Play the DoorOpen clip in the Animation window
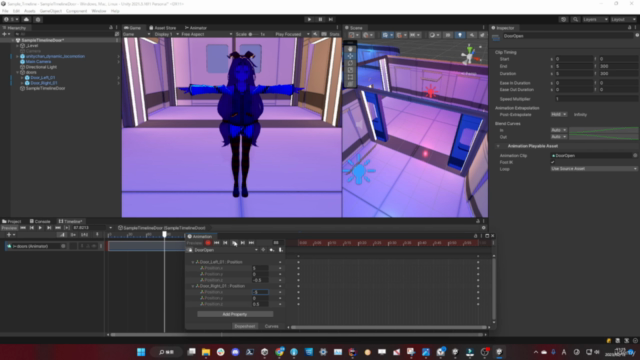The image size is (640, 360). [234, 243]
